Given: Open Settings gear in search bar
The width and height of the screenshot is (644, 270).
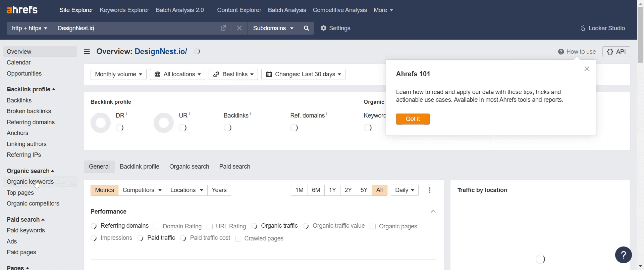Looking at the screenshot, I should coord(335,28).
